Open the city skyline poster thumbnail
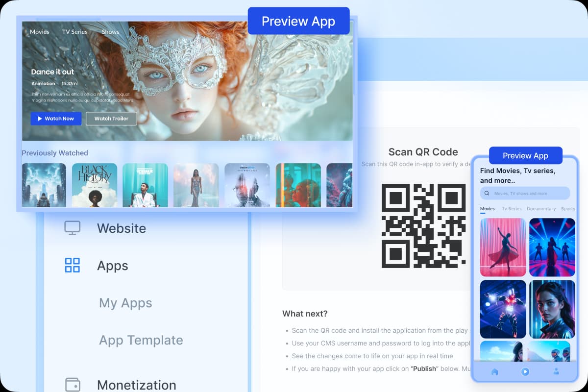The height and width of the screenshot is (392, 588). click(x=44, y=185)
